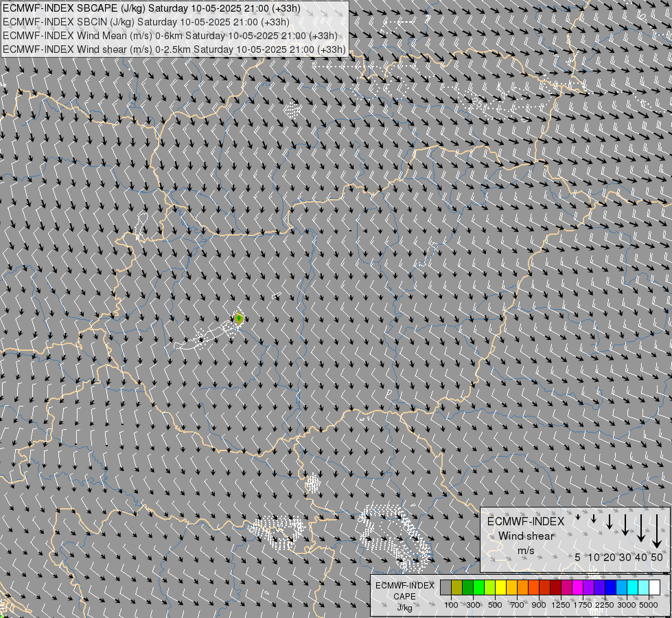This screenshot has width=672, height=618.
Task: Click the 'CAPE' label in color legend
Action: click(x=404, y=597)
